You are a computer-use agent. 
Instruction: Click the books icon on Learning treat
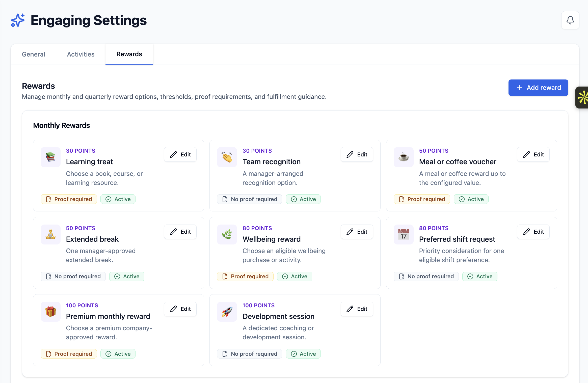pos(50,157)
